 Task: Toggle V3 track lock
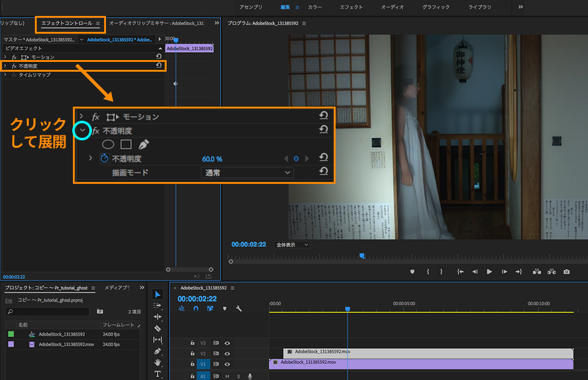pyautogui.click(x=192, y=343)
